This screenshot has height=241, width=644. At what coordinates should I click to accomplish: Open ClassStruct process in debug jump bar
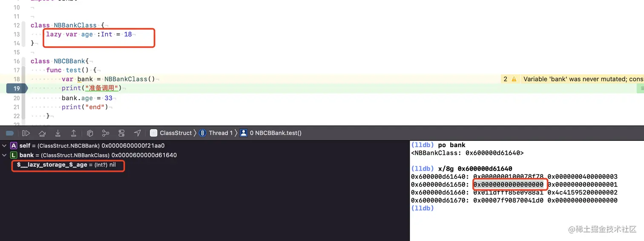click(171, 133)
